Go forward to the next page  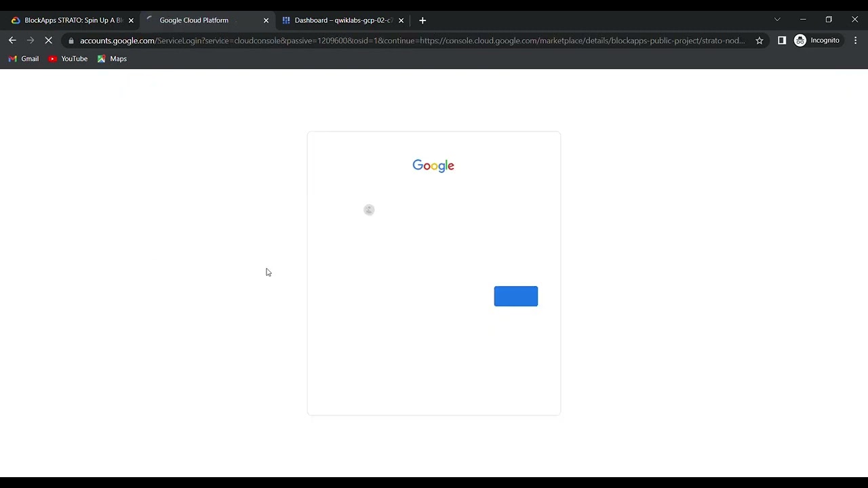pyautogui.click(x=31, y=41)
